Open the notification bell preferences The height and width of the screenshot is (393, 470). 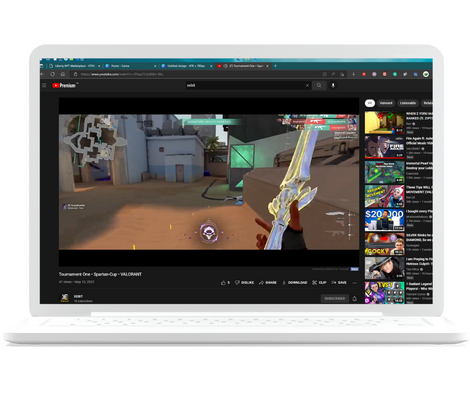click(355, 299)
